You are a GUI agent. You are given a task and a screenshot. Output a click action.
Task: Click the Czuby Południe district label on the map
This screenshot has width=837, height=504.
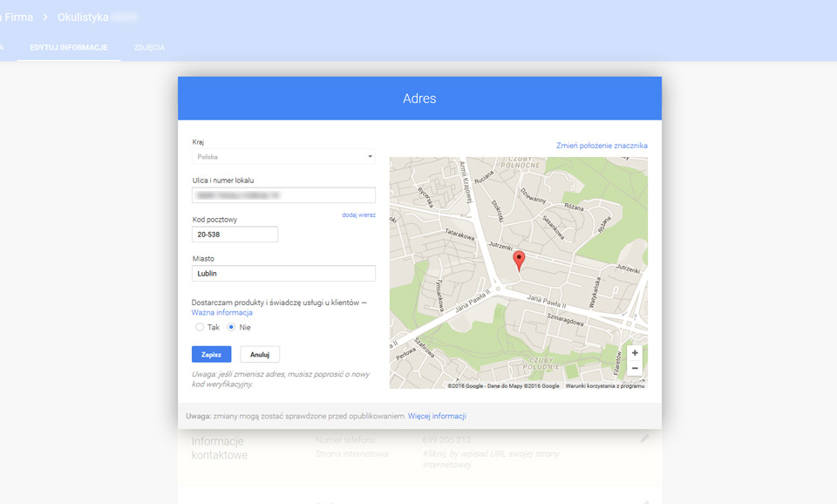point(541,364)
